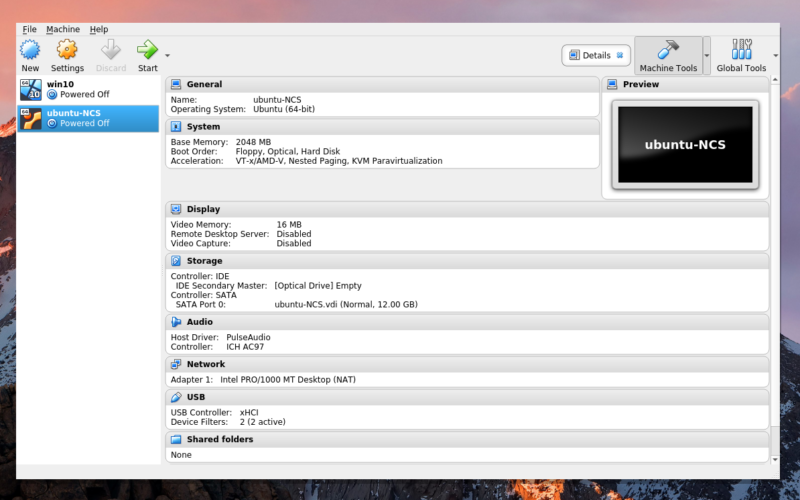Click the Network section icon

pos(176,364)
